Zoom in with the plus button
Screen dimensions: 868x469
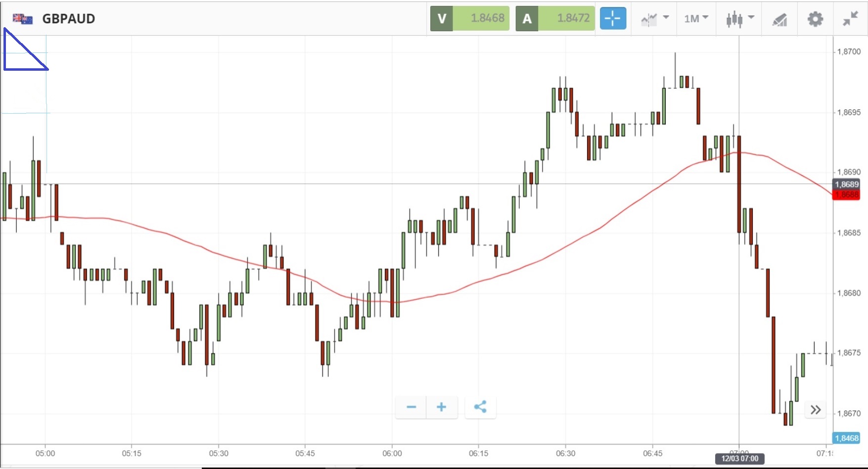[442, 407]
